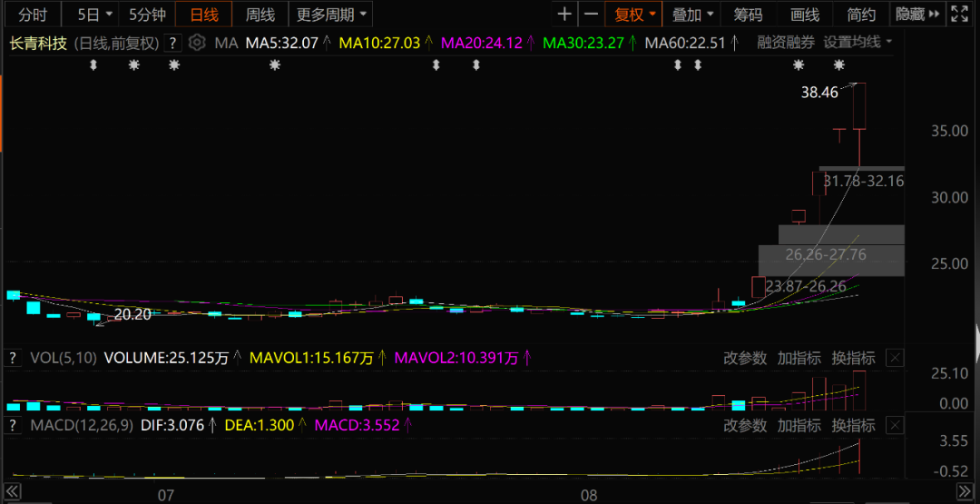Click 融资融券 margin trading link
Viewport: 980px width, 504px height.
coord(786,43)
